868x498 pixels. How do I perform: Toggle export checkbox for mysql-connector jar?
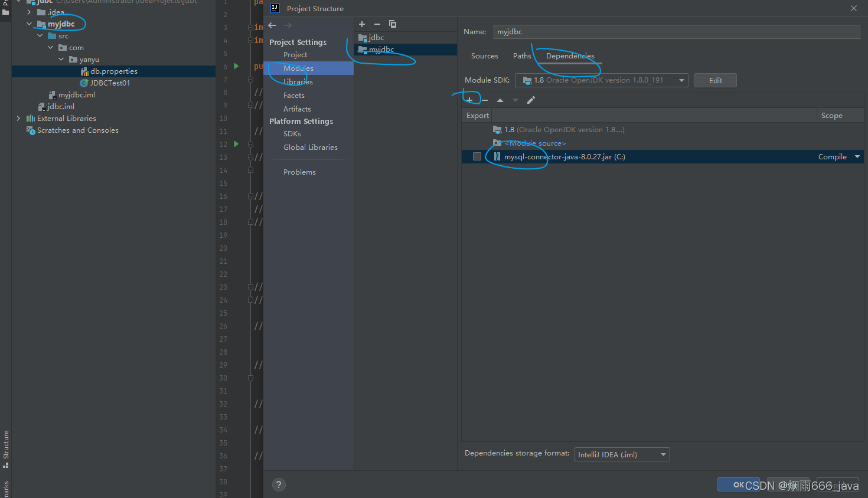click(x=477, y=157)
